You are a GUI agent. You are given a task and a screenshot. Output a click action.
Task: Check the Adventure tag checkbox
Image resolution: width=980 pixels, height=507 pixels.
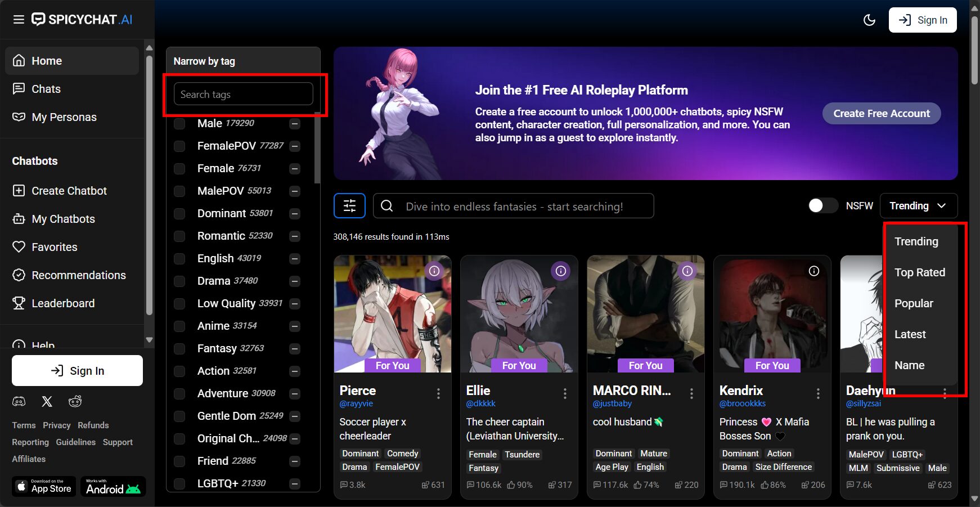pyautogui.click(x=180, y=394)
